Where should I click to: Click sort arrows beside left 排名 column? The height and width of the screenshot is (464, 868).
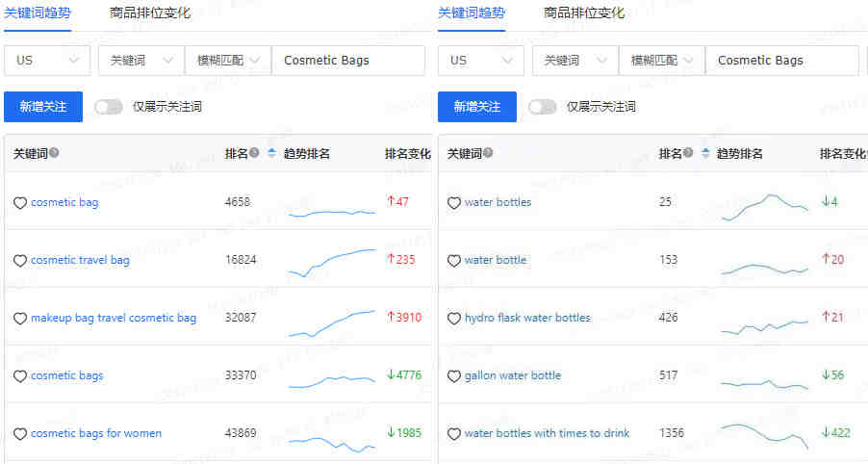271,153
